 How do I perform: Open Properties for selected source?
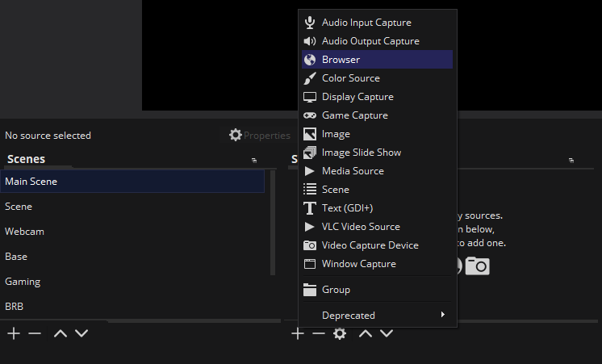tap(260, 135)
